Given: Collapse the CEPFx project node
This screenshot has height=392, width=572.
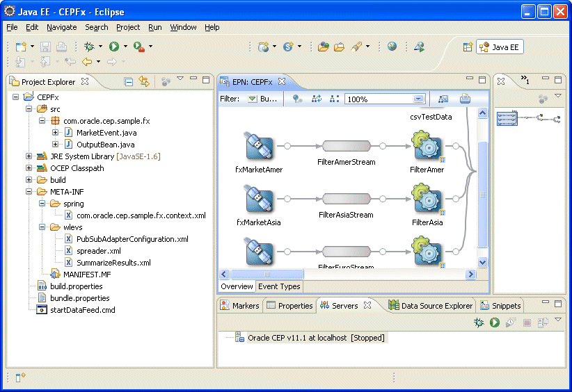Looking at the screenshot, I should (x=15, y=97).
